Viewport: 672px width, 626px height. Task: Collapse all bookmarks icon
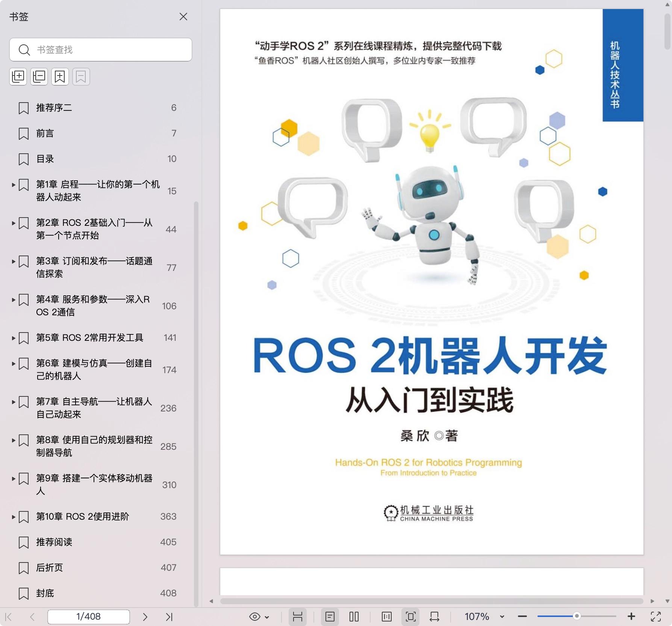tap(39, 77)
